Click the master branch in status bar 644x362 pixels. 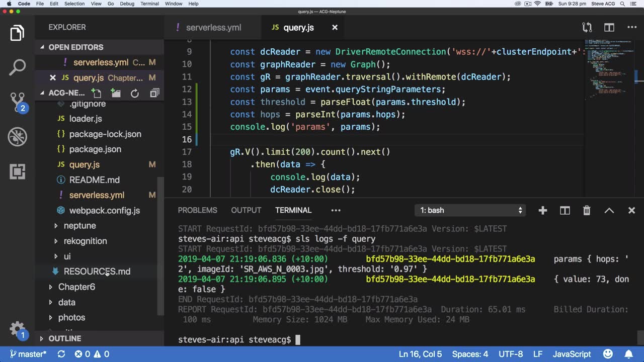(28, 354)
